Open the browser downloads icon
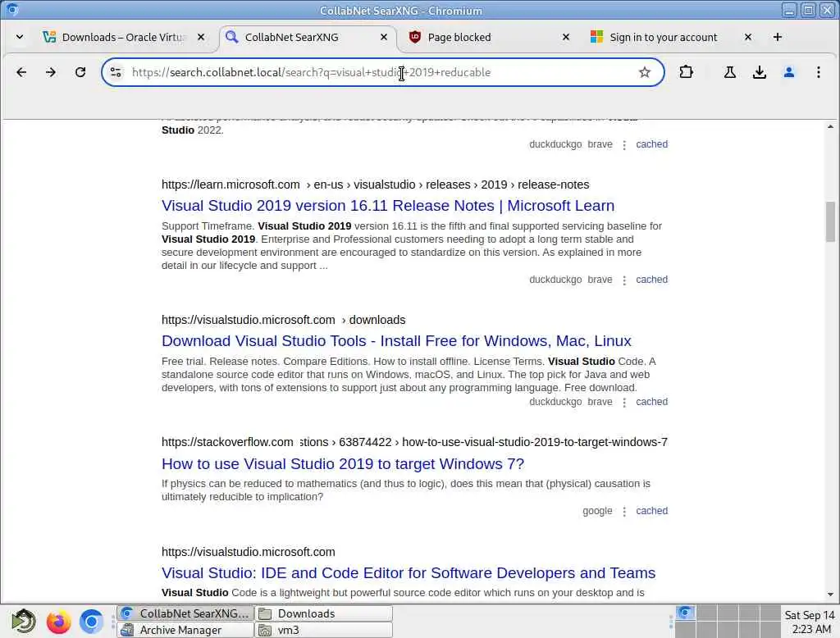Image resolution: width=840 pixels, height=638 pixels. point(759,72)
